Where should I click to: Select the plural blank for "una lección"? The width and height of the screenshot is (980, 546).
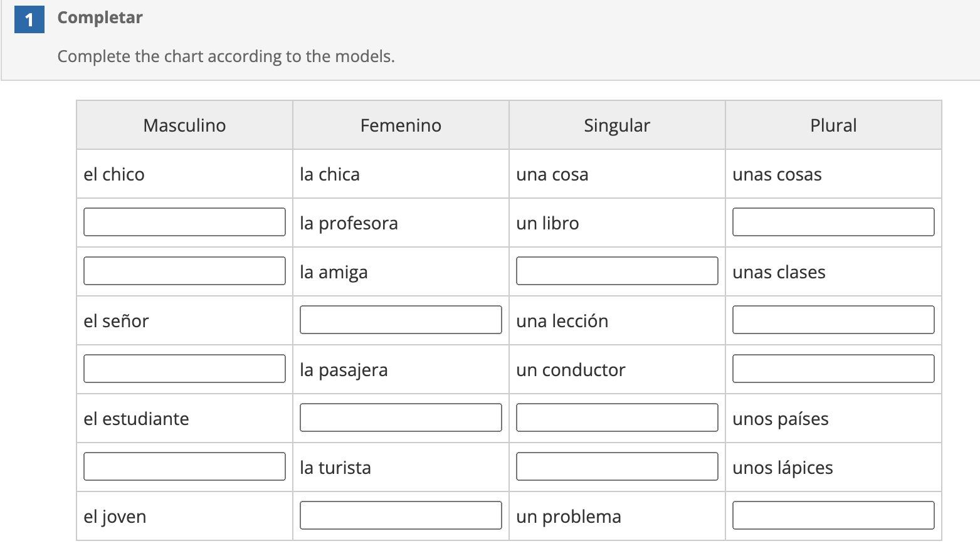pyautogui.click(x=833, y=320)
